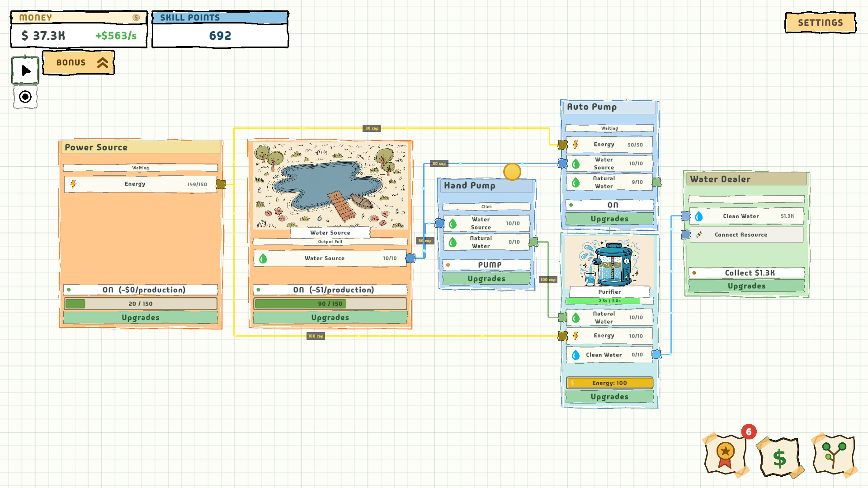Open Purifier Upgrades
868x488 pixels.
click(609, 397)
